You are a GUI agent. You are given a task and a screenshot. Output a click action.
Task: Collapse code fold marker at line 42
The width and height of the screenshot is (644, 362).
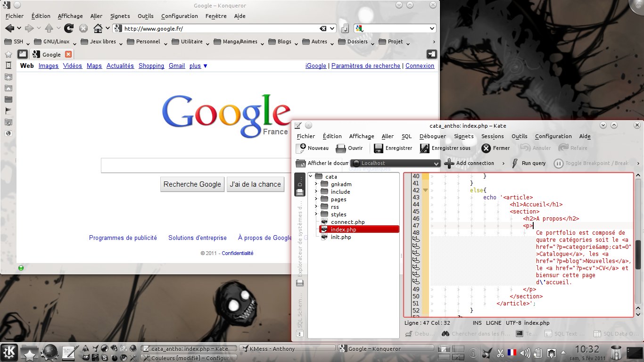tap(425, 190)
